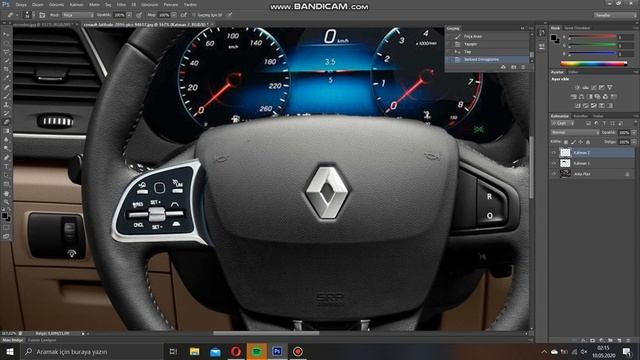Toggle the brush panel from the options bar
Image resolution: width=640 pixels, height=360 pixels.
click(42, 15)
